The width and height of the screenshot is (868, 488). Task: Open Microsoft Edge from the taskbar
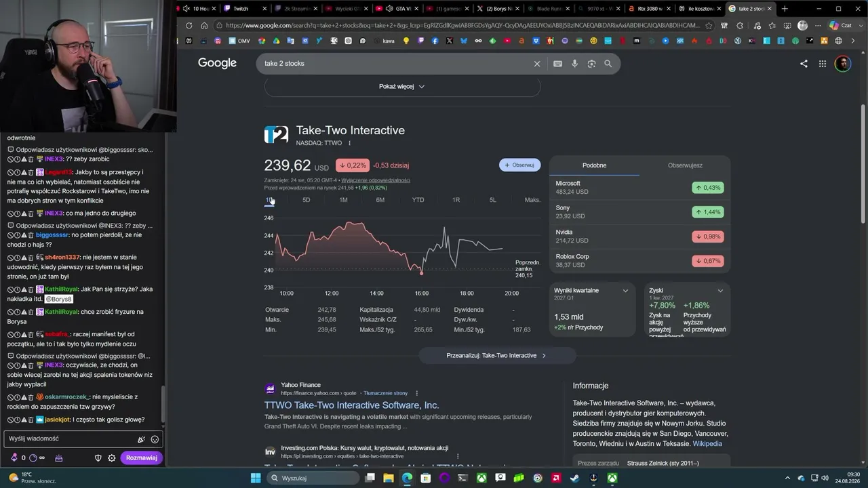click(x=407, y=478)
